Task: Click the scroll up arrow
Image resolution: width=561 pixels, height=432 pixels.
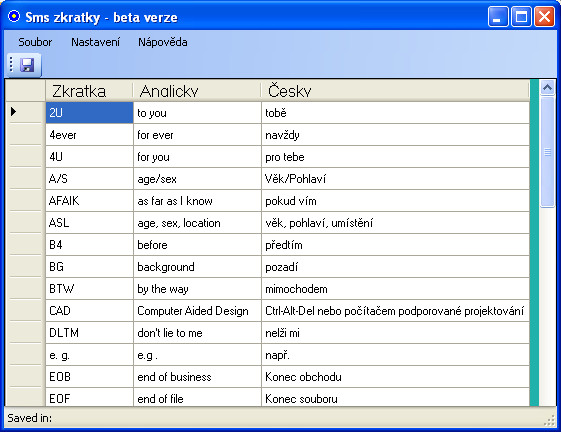Action: 547,87
